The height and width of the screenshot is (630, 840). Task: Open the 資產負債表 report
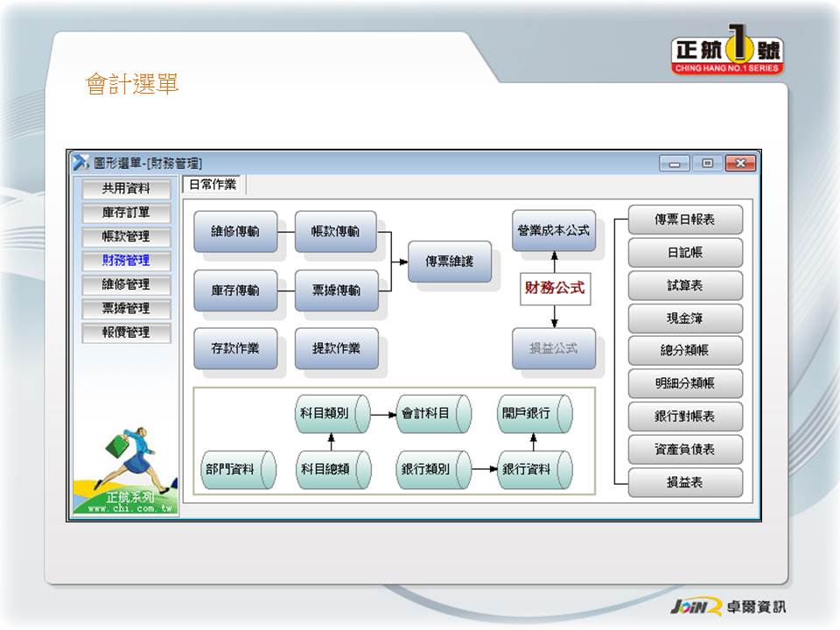coord(685,450)
